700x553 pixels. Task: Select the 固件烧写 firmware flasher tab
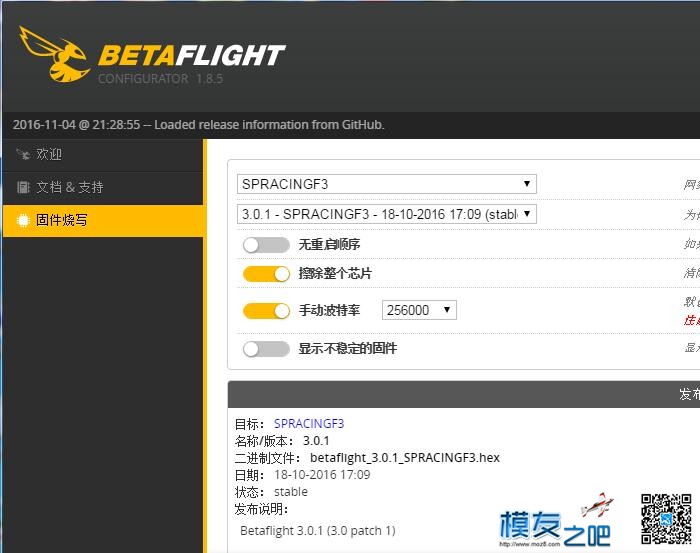pyautogui.click(x=103, y=220)
